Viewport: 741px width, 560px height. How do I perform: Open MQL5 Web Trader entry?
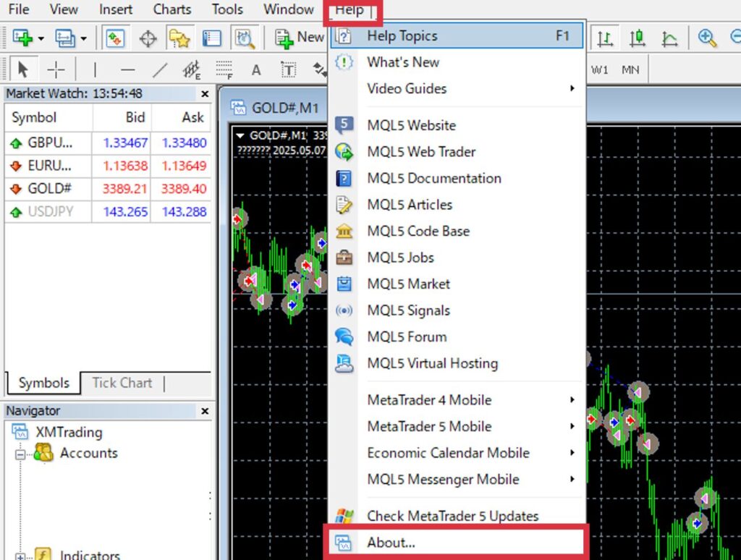click(x=457, y=152)
